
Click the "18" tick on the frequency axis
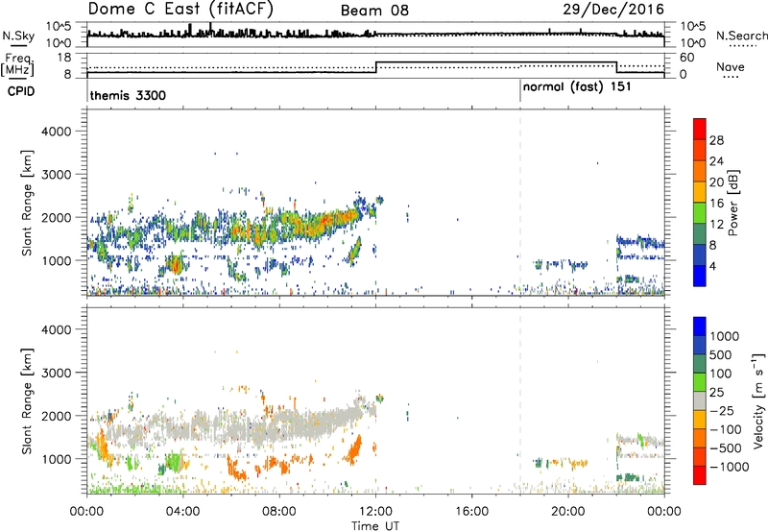tap(64, 58)
